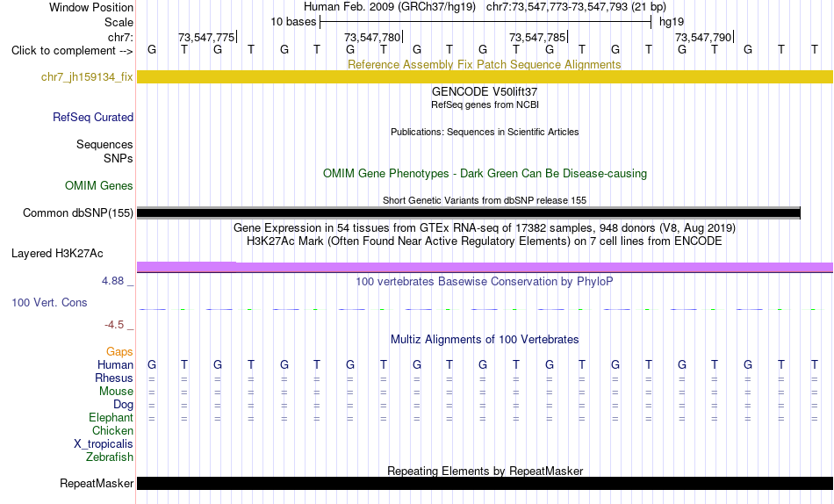Click the Sequences track label
Viewport: 834px width, 504px height.
[x=104, y=145]
